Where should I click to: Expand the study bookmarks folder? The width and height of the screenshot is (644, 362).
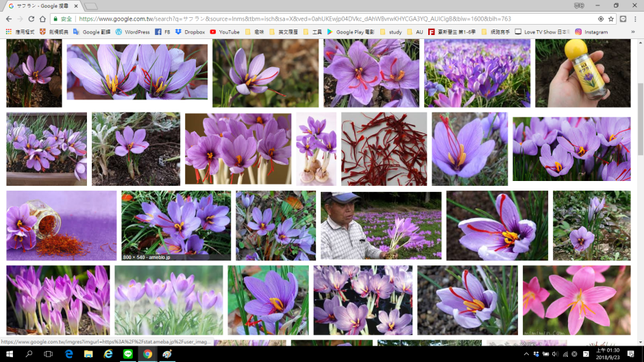coord(391,32)
